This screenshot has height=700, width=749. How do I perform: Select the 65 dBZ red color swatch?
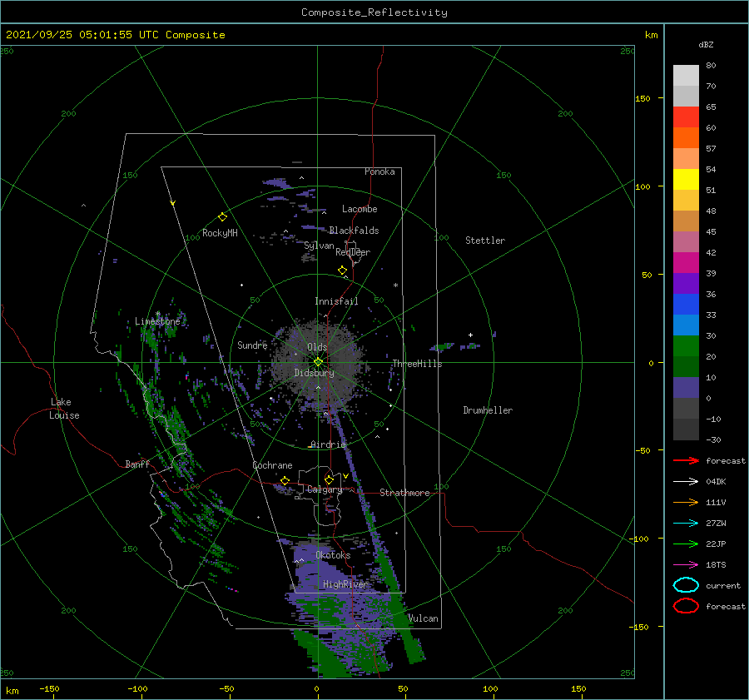686,117
